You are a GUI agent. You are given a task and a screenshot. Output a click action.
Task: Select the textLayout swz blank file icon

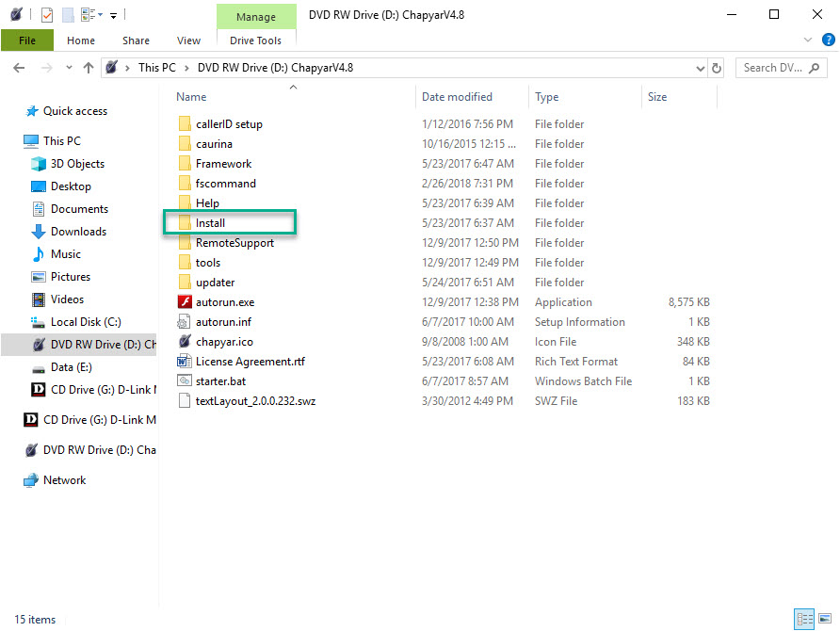tap(185, 400)
